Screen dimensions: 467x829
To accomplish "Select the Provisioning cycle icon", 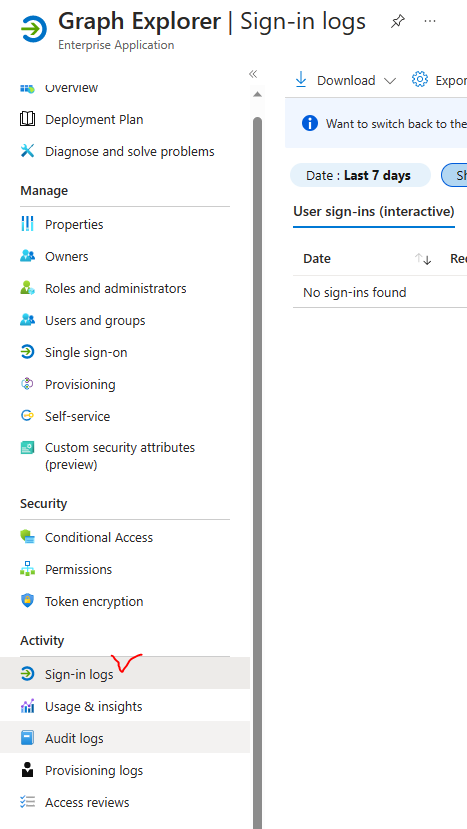I will point(28,384).
